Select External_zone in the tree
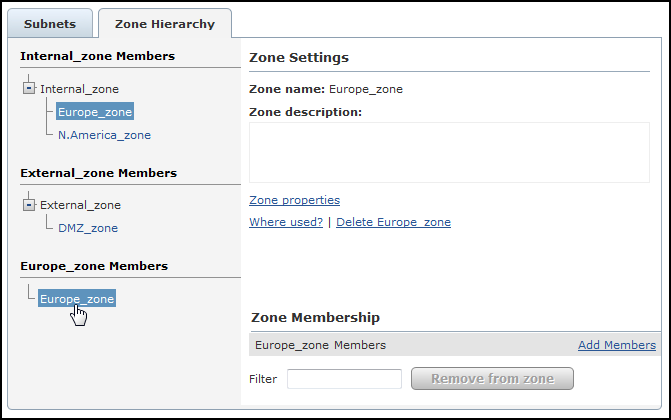Image resolution: width=671 pixels, height=420 pixels. point(80,205)
